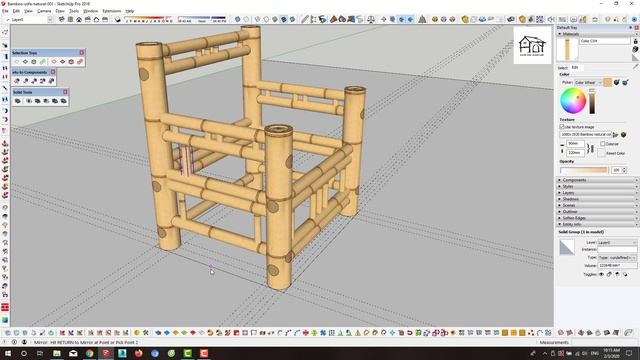This screenshot has width=640, height=360.
Task: Switch to the Select materials tab
Action: click(x=562, y=68)
